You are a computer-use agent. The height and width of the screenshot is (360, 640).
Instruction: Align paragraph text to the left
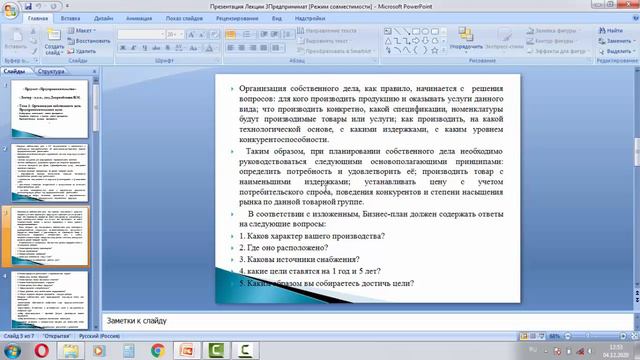[x=230, y=48]
